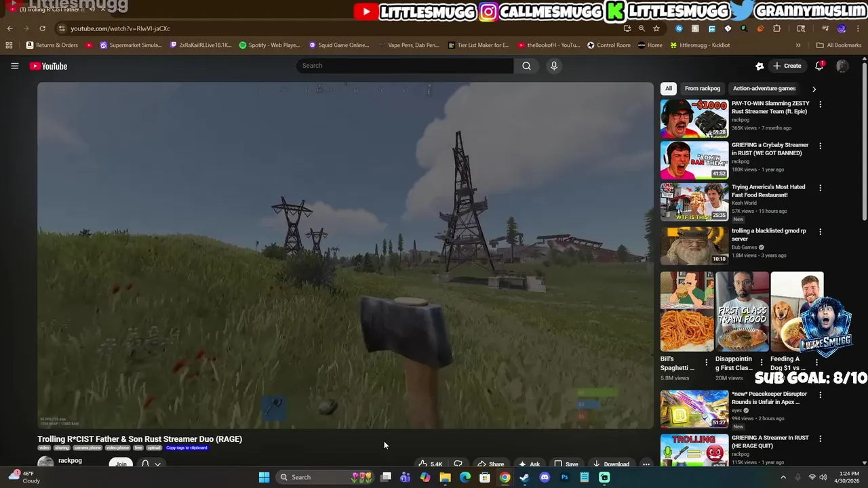Open the PAY-TO-WIN Slamming ZESTY thumbnail
The image size is (868, 488).
click(x=694, y=119)
